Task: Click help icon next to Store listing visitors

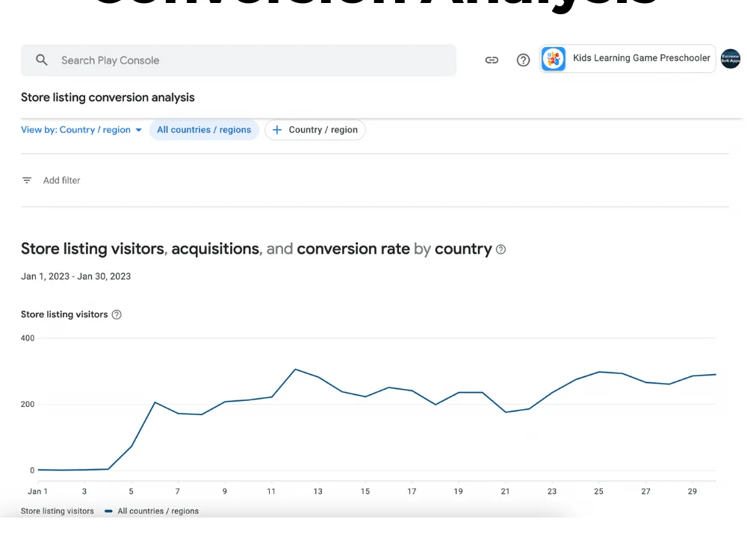Action: click(x=117, y=315)
